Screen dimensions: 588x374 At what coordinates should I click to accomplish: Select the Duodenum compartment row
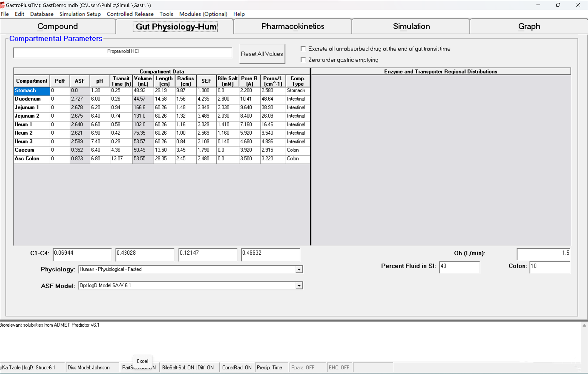(x=32, y=99)
